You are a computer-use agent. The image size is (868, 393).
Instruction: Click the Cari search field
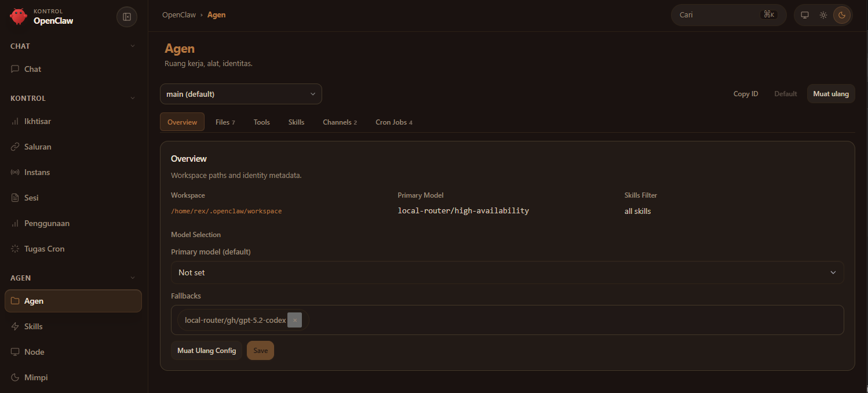729,15
